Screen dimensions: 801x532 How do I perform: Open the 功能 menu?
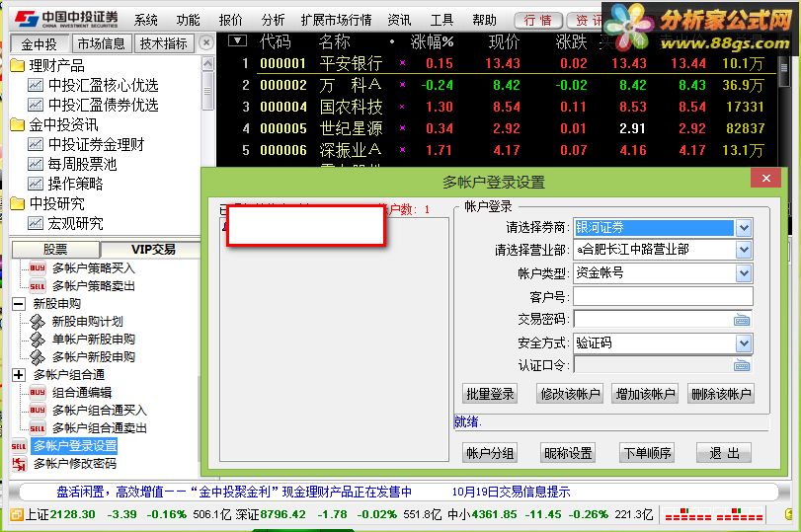(188, 20)
